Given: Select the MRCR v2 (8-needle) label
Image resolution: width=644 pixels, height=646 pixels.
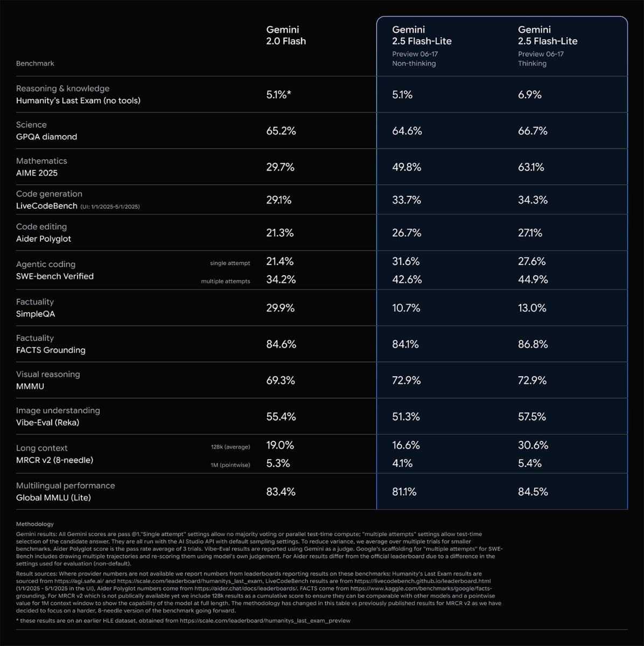Looking at the screenshot, I should [54, 460].
